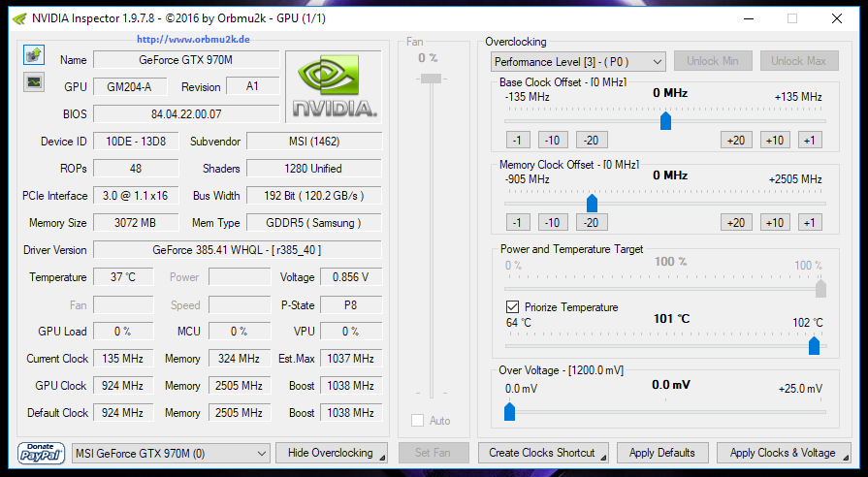Toggle the Priorize Temperature checkbox
The image size is (868, 477).
[x=512, y=306]
